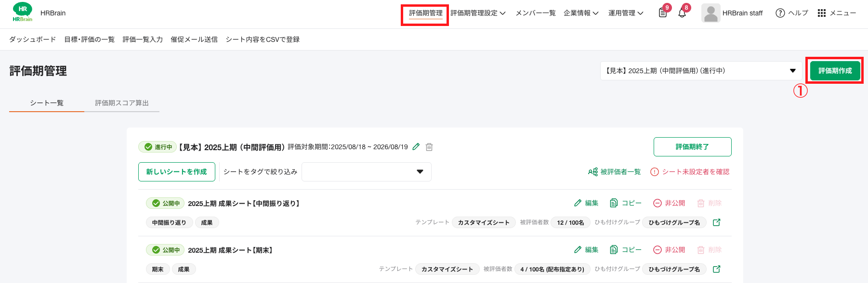Expand the 運用管理 menu

click(626, 13)
